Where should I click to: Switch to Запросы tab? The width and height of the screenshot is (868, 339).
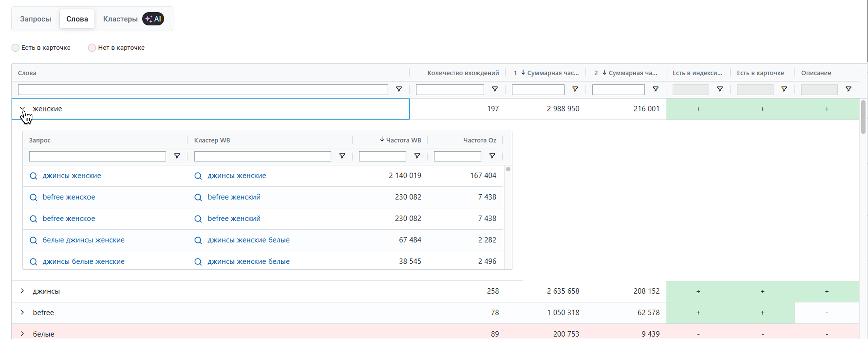pyautogui.click(x=35, y=19)
